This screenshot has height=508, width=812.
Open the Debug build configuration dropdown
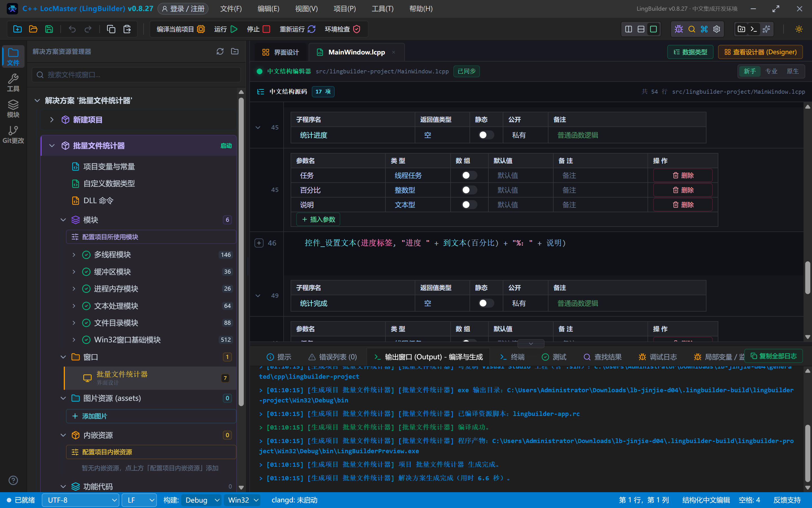coord(202,500)
